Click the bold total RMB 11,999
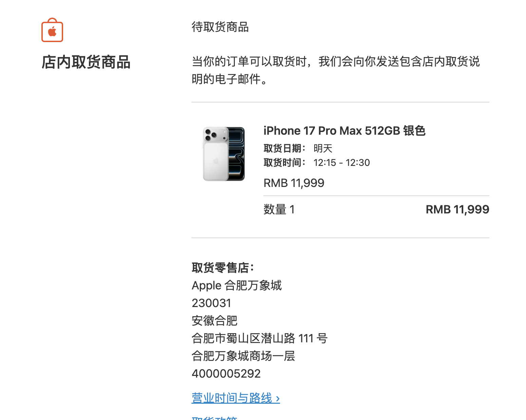The height and width of the screenshot is (420, 526). click(x=457, y=210)
